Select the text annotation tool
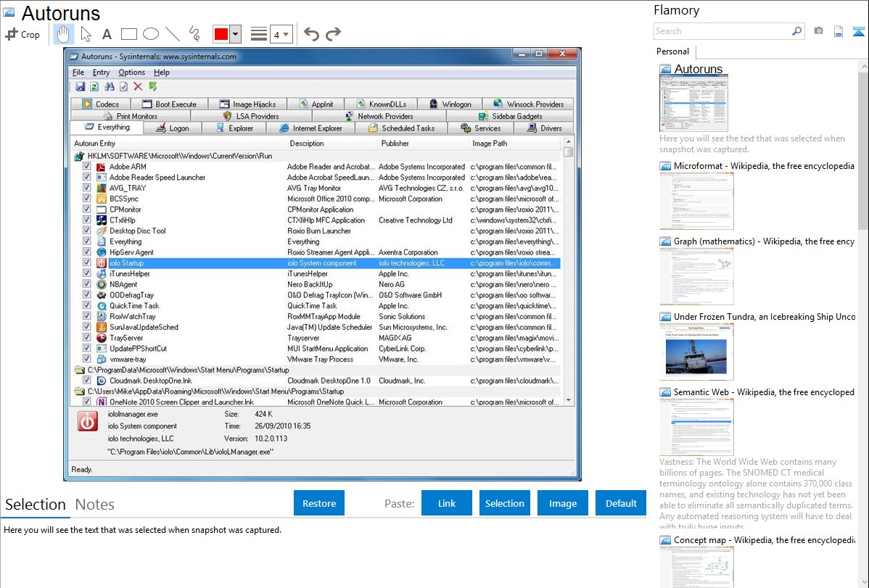The height and width of the screenshot is (588, 869). click(107, 35)
